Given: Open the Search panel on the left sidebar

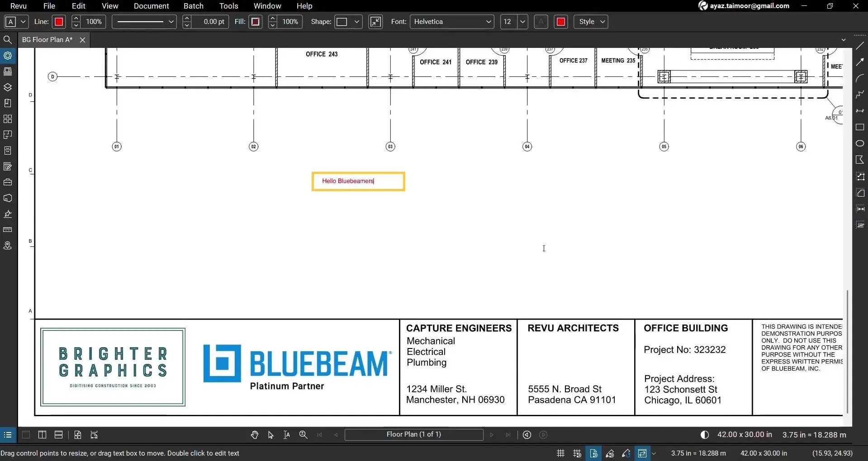Looking at the screenshot, I should 8,39.
